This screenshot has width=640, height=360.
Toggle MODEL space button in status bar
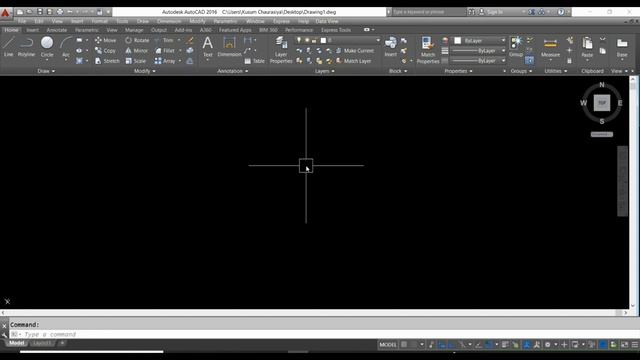pos(388,344)
